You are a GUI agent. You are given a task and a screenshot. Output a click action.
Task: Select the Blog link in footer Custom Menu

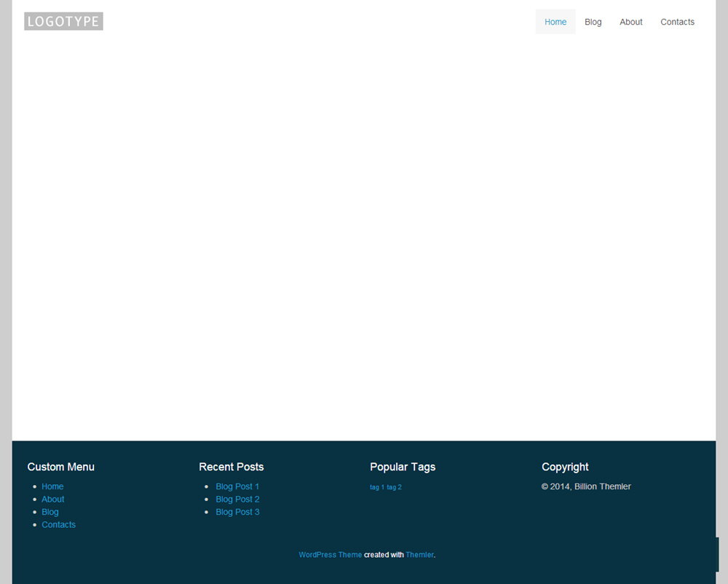pos(50,512)
